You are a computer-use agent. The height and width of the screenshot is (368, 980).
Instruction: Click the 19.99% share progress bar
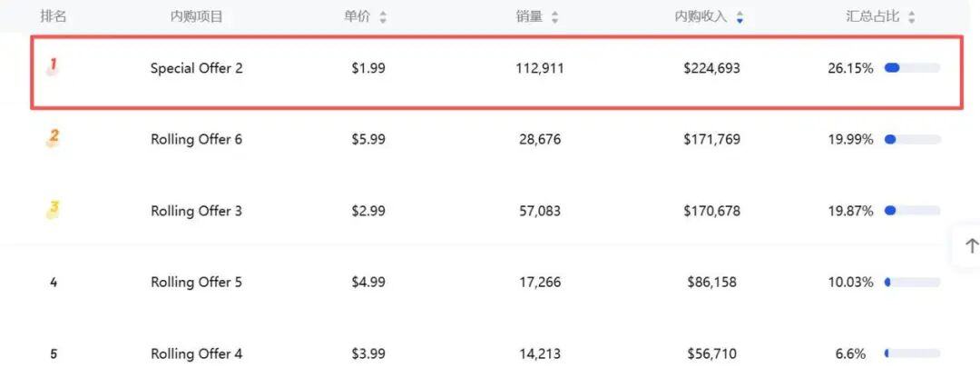coord(912,139)
